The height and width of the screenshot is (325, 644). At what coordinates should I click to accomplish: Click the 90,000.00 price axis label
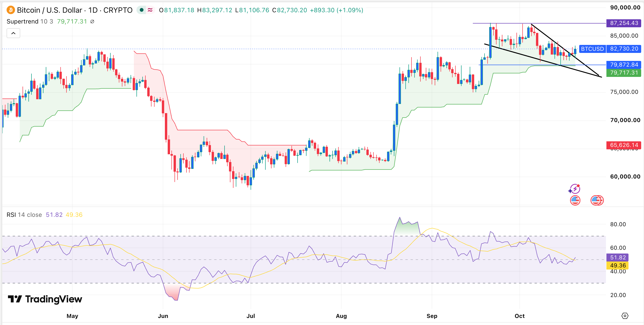[625, 8]
